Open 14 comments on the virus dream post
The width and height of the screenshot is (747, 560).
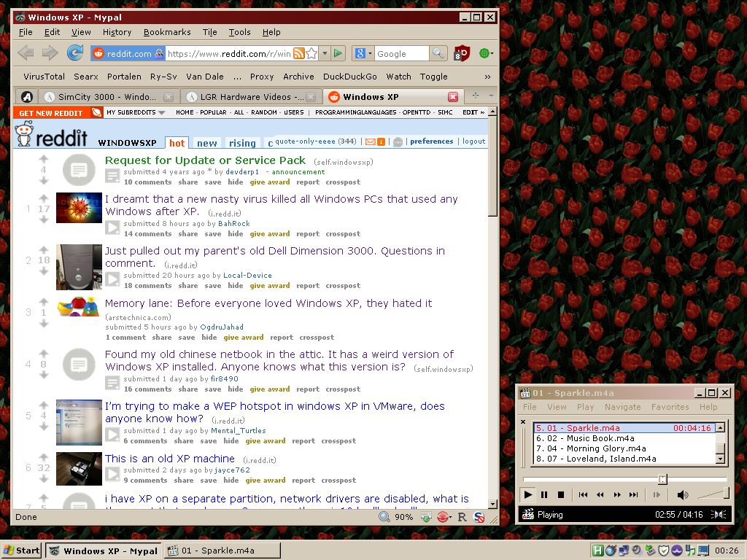pyautogui.click(x=147, y=233)
